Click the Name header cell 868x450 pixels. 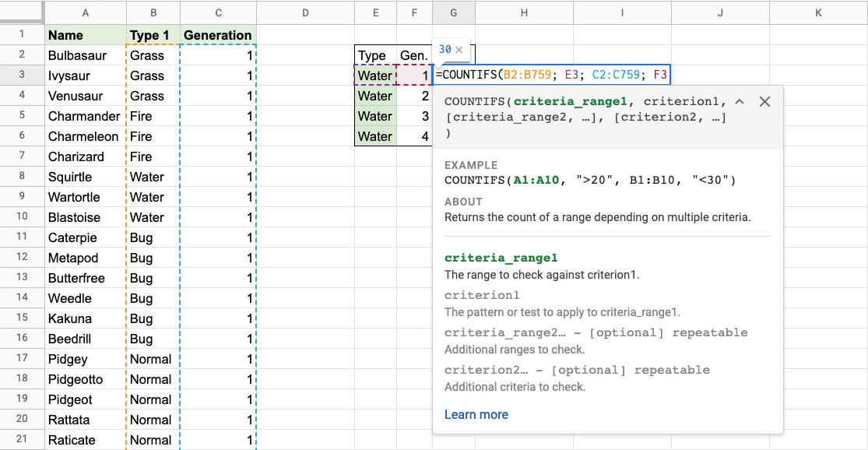[x=85, y=35]
